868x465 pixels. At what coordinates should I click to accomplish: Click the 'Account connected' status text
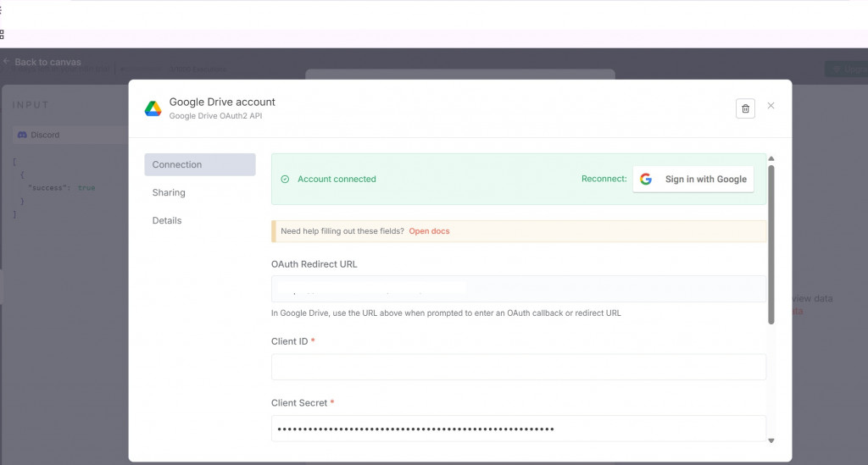coord(337,180)
